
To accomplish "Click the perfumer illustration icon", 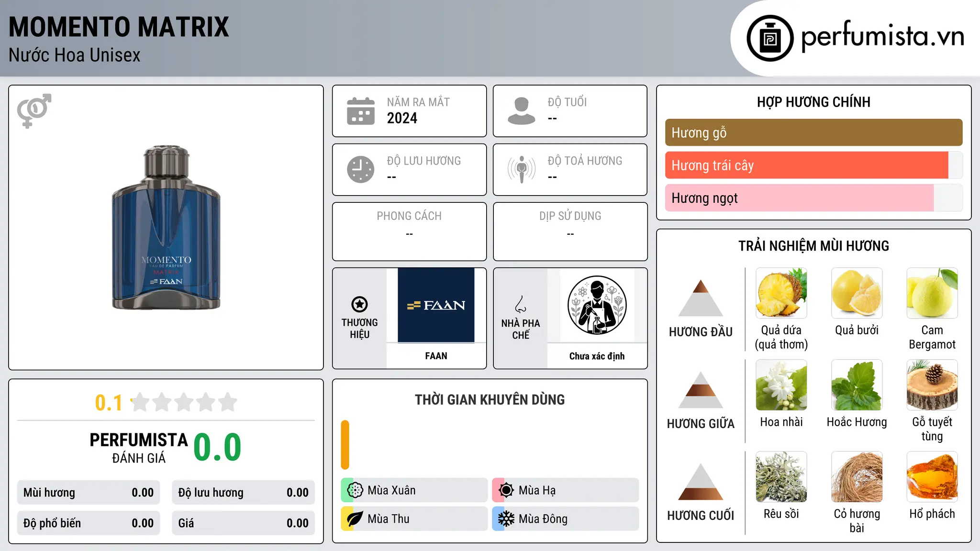I will pyautogui.click(x=597, y=305).
